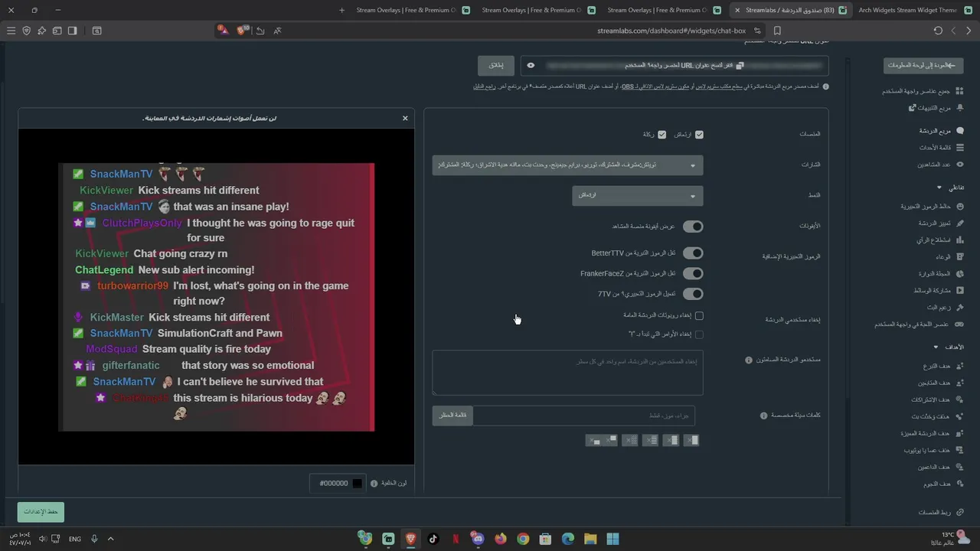Switch to the Stream Overlays tab left of Streamlabs
Screen dimensions: 980x551
[663, 10]
